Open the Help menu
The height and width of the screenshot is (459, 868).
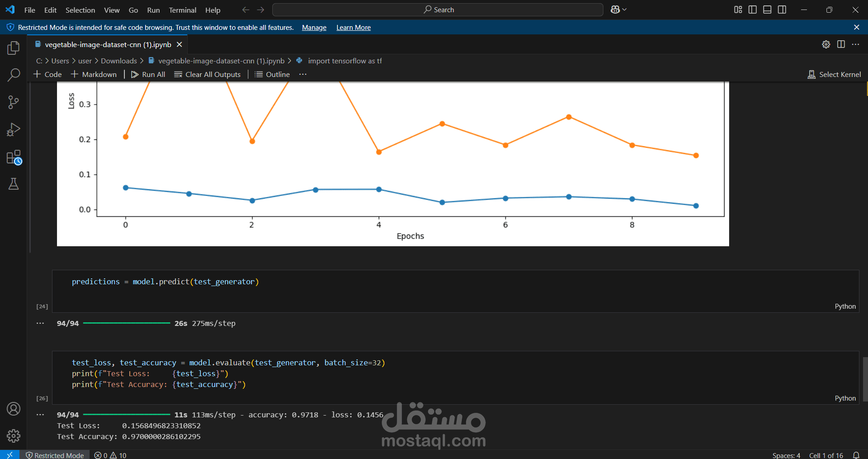pos(213,10)
